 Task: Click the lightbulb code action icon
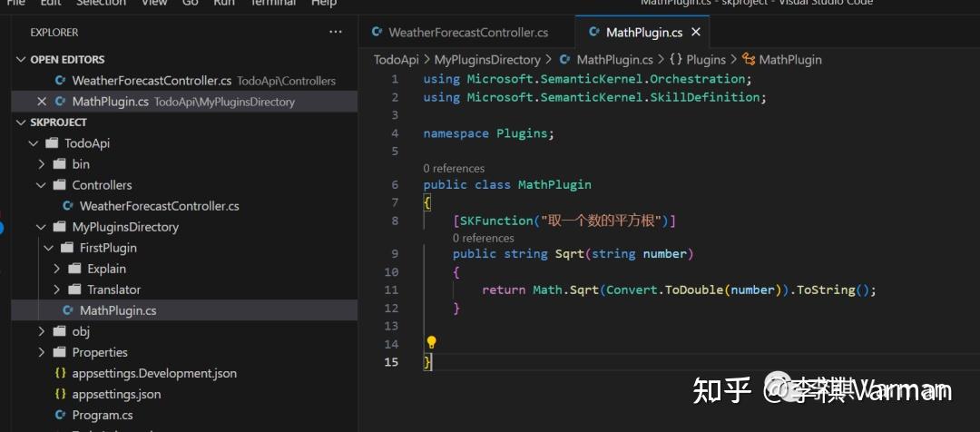[431, 342]
